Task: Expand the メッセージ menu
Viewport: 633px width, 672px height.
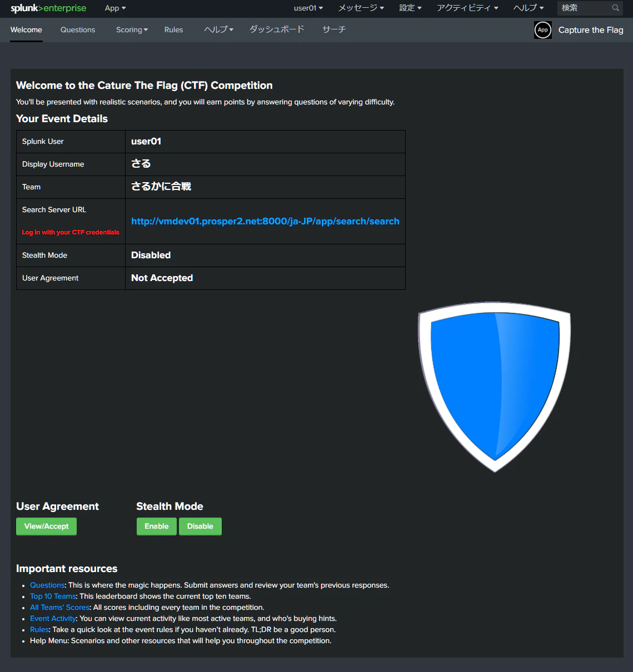Action: [361, 8]
